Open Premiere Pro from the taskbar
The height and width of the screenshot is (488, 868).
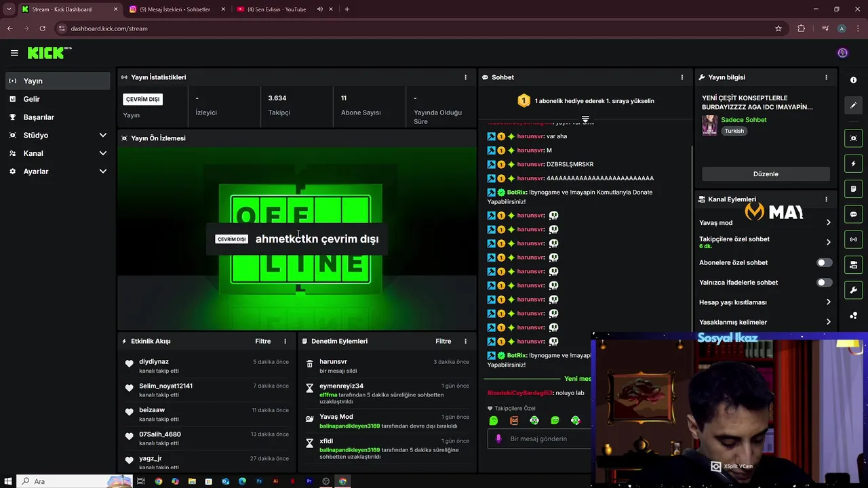click(309, 481)
